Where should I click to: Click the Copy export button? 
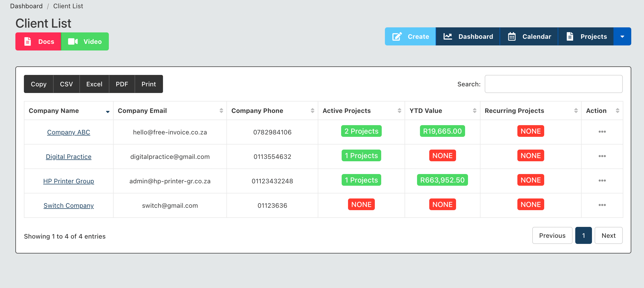38,84
